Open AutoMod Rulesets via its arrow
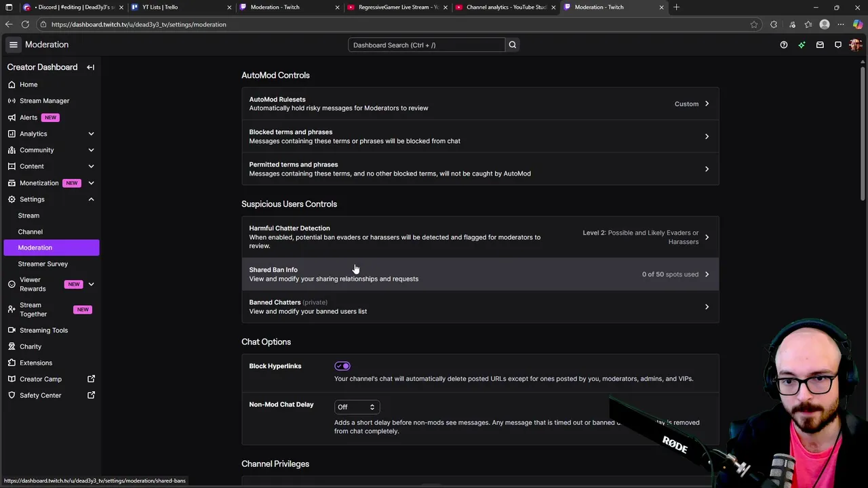The width and height of the screenshot is (868, 488). tap(707, 104)
